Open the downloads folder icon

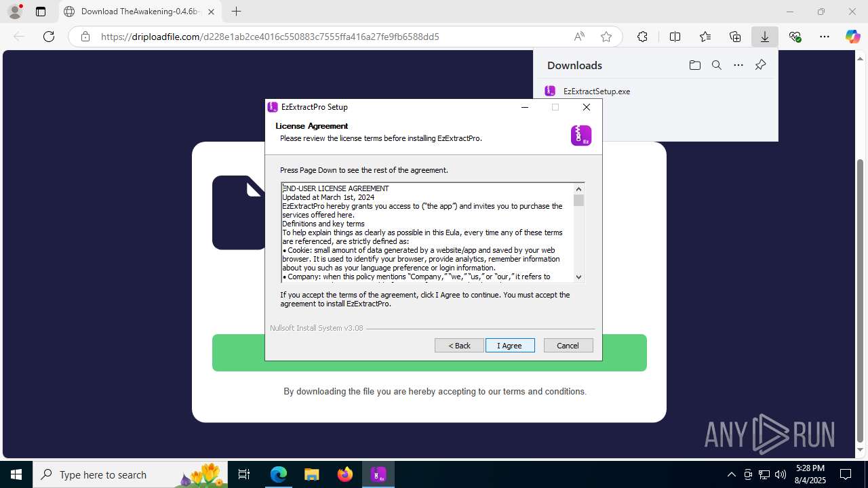(x=694, y=65)
